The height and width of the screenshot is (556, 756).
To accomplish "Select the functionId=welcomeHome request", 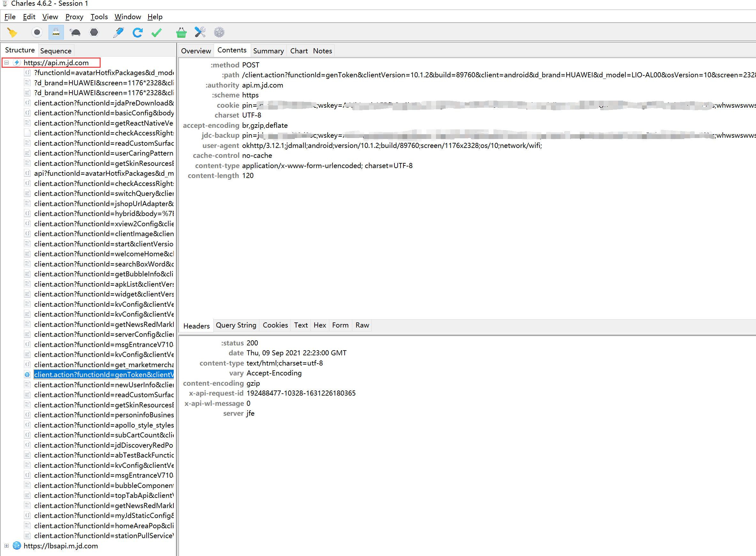I will (103, 254).
